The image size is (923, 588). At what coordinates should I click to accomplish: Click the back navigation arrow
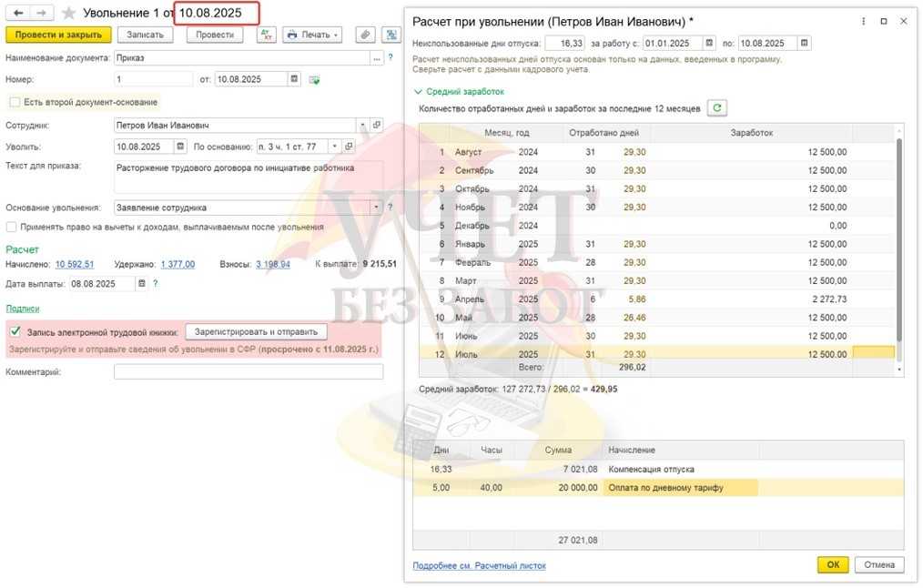coord(18,13)
